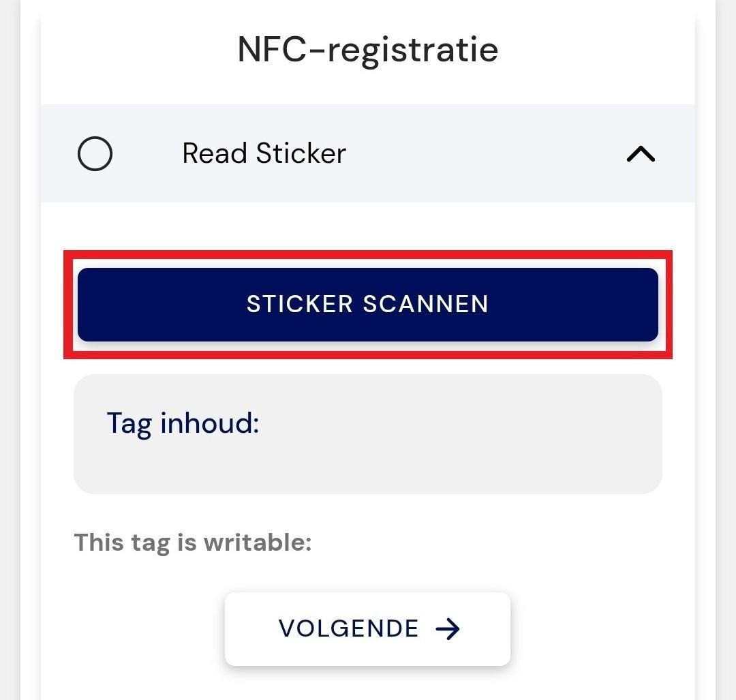Collapse the Read Sticker section with the chevron
The width and height of the screenshot is (736, 700).
pos(641,154)
